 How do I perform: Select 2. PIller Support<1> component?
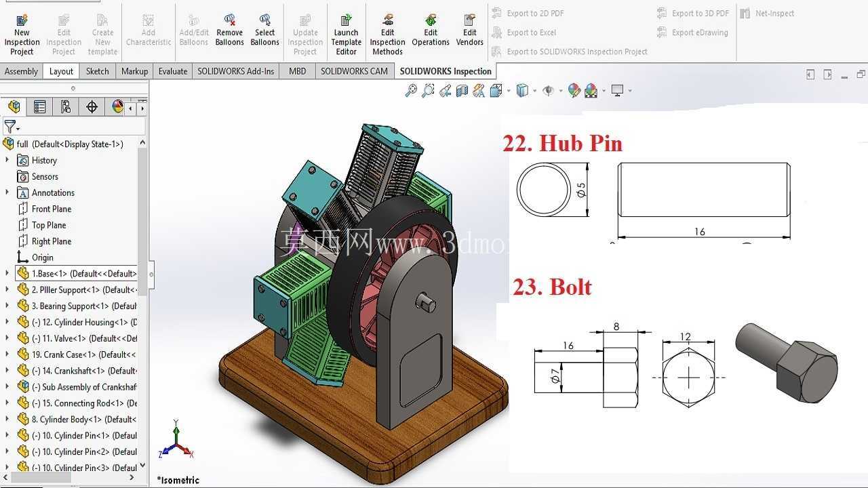(77, 289)
